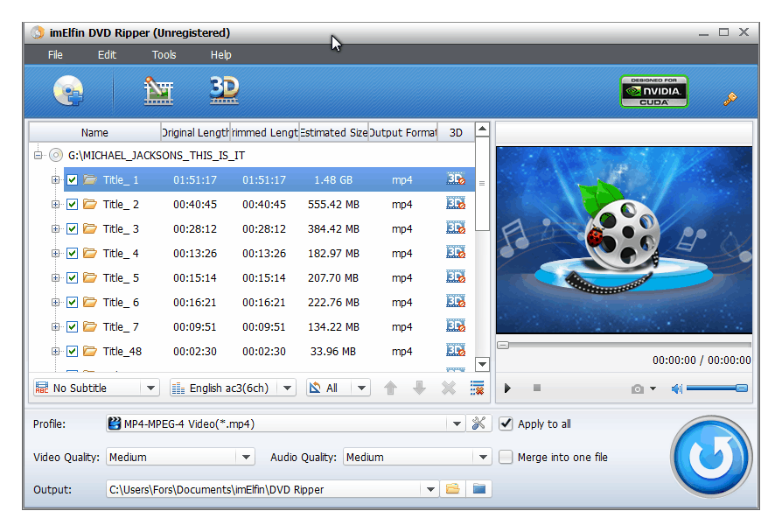Click the clear all list icon
Image resolution: width=782 pixels, height=532 pixels.
coord(478,388)
